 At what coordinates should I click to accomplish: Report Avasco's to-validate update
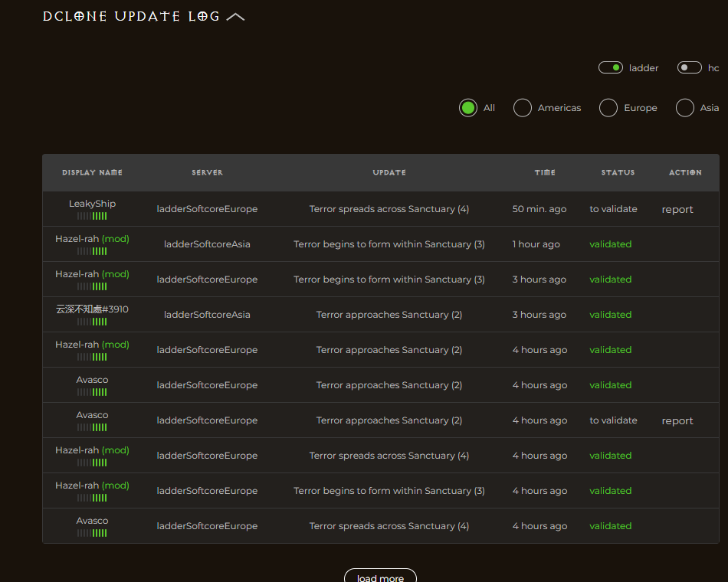pos(677,421)
